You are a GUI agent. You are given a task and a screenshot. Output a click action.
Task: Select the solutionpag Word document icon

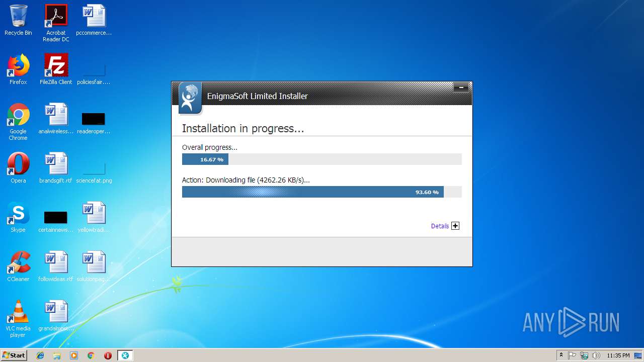tap(94, 266)
